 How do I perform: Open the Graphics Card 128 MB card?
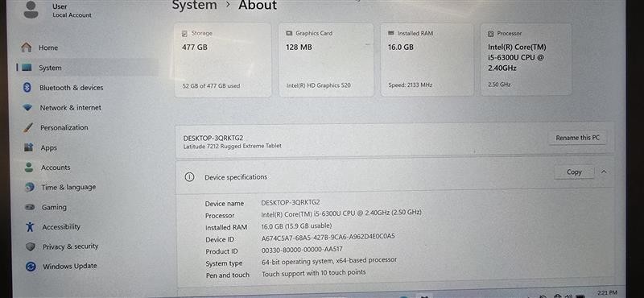(x=327, y=60)
